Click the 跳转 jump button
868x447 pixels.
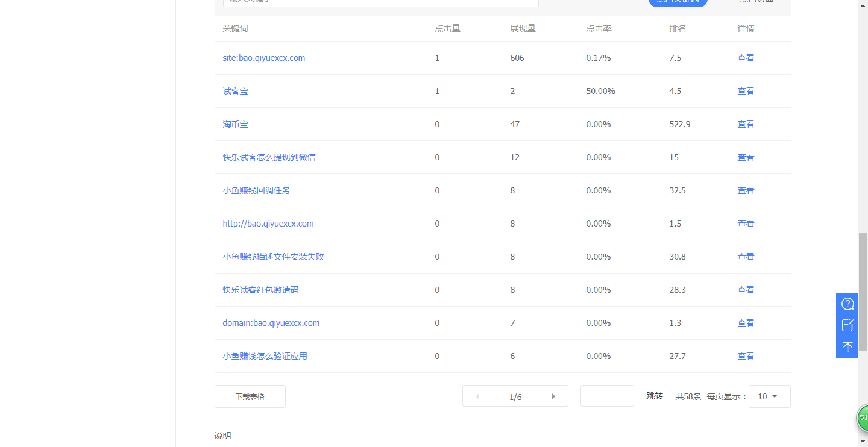[x=655, y=396]
